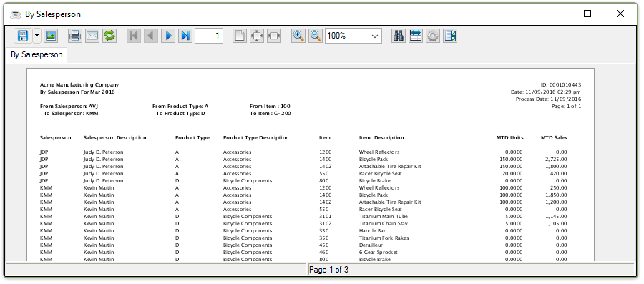644x284 pixels.
Task: Click the 'Titanium Fork Rakes' description
Action: [x=384, y=238]
